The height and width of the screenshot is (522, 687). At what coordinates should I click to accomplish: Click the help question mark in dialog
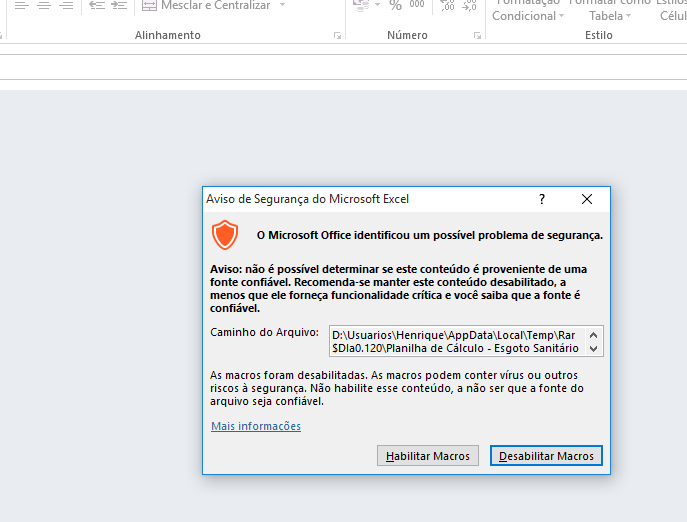tap(542, 199)
